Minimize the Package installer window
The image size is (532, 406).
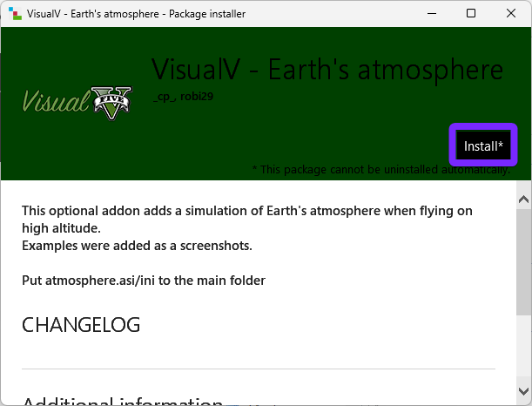click(x=432, y=14)
